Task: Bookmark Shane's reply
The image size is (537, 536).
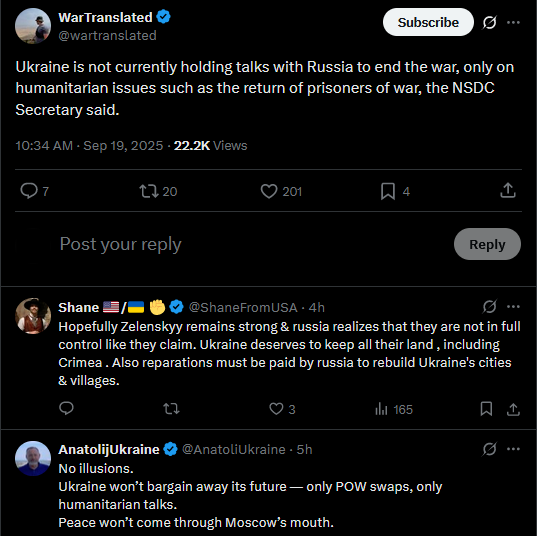Action: tap(486, 409)
